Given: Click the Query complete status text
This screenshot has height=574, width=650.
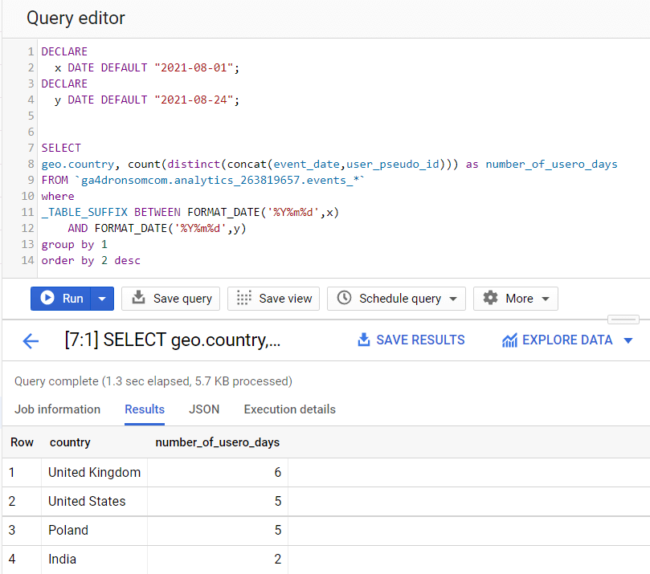Looking at the screenshot, I should [153, 381].
